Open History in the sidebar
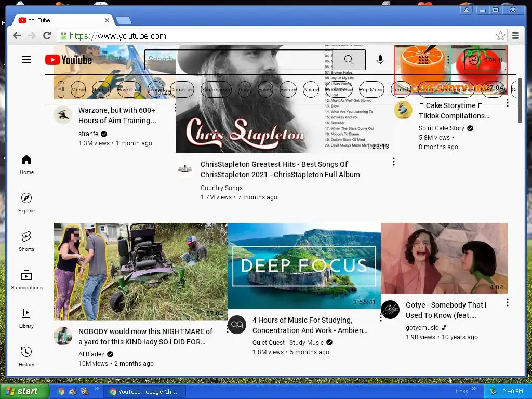Screen dimensions: 532x399 coord(26,356)
